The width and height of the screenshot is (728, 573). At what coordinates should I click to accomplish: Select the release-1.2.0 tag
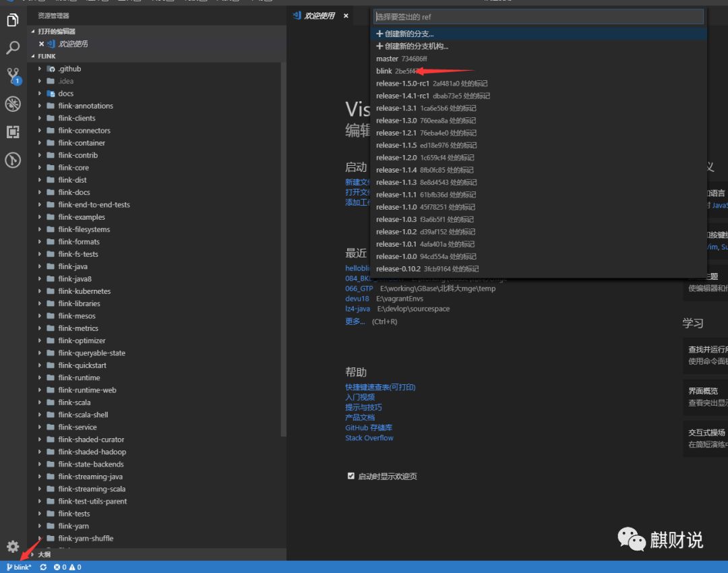click(539, 158)
